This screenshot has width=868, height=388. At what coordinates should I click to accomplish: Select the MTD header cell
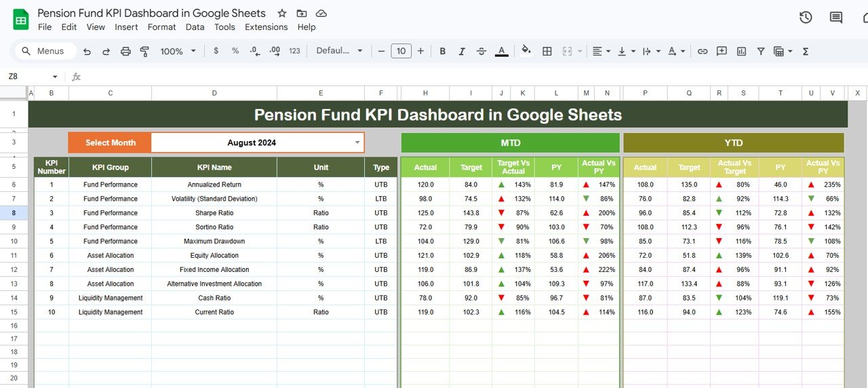(x=510, y=142)
